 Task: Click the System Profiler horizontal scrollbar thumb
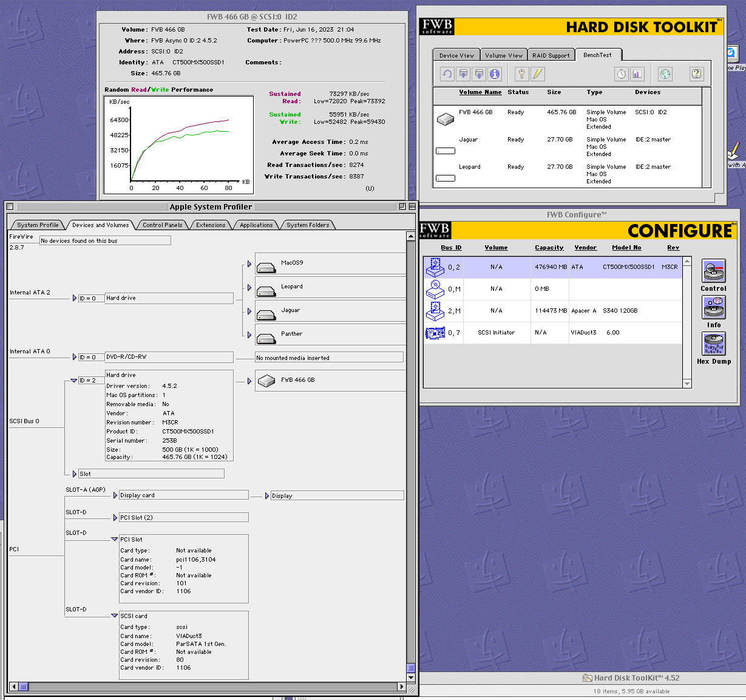point(23,687)
